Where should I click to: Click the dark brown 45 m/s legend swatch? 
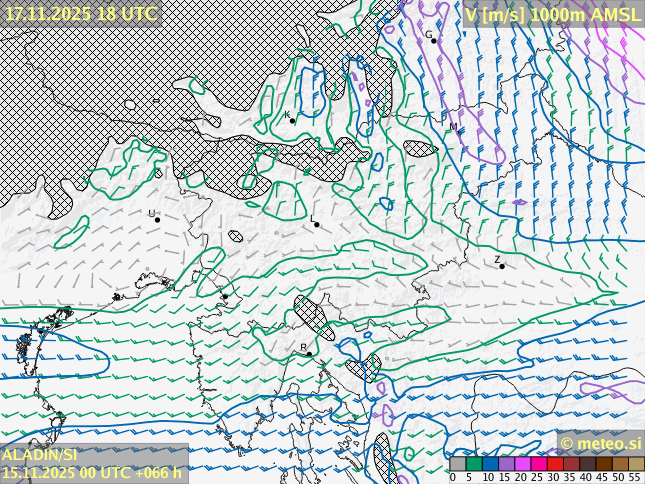point(604,463)
